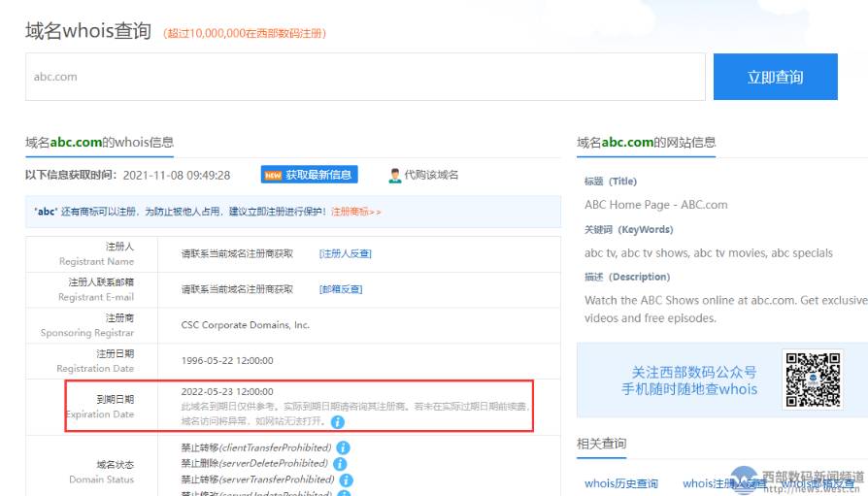Screen dimensions: 868x496
Task: Click the 域名abc.com的whois信息 heading
Action: tap(100, 143)
